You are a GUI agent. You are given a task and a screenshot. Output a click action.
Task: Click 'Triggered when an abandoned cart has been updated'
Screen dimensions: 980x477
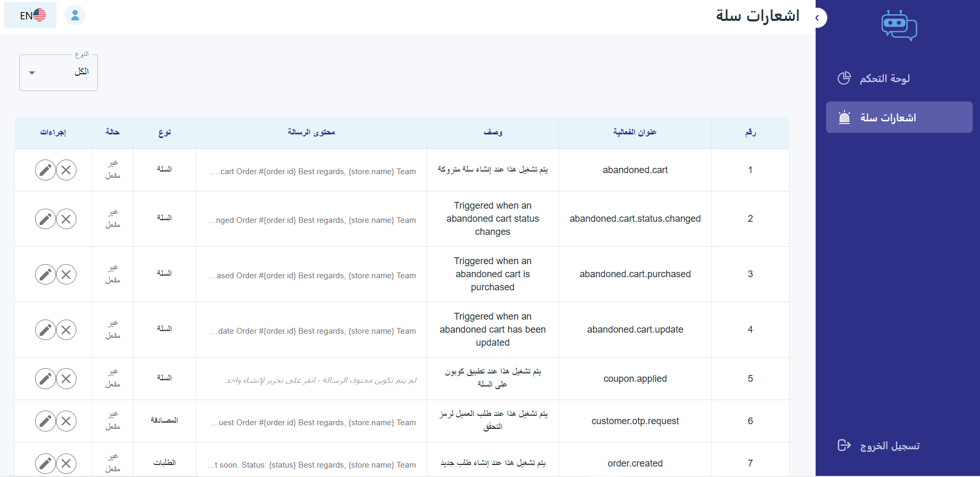(493, 330)
